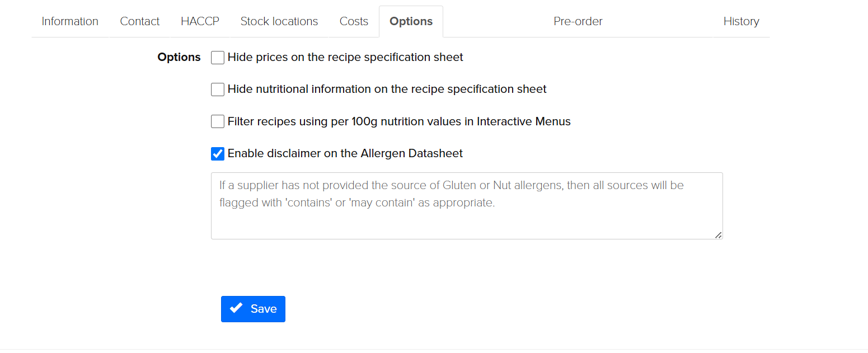The height and width of the screenshot is (353, 868).
Task: Click the 'Hide nutritional information' label text
Action: click(x=387, y=89)
